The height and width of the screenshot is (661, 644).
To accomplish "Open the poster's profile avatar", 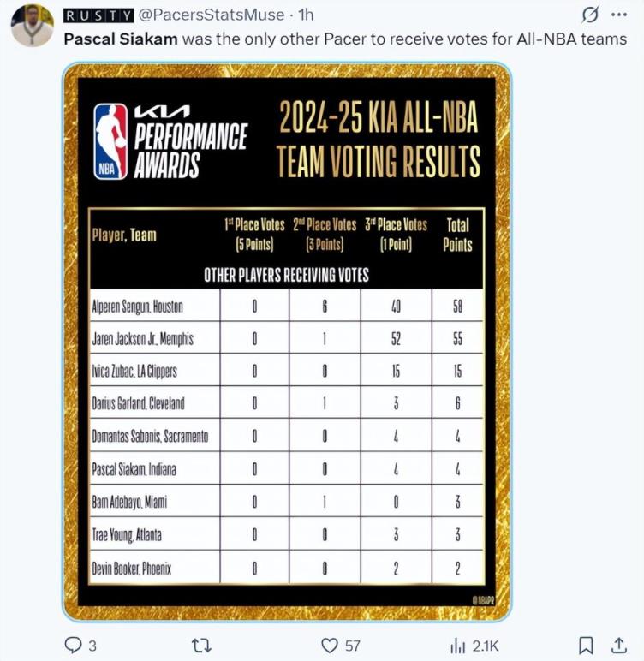I will pyautogui.click(x=32, y=26).
